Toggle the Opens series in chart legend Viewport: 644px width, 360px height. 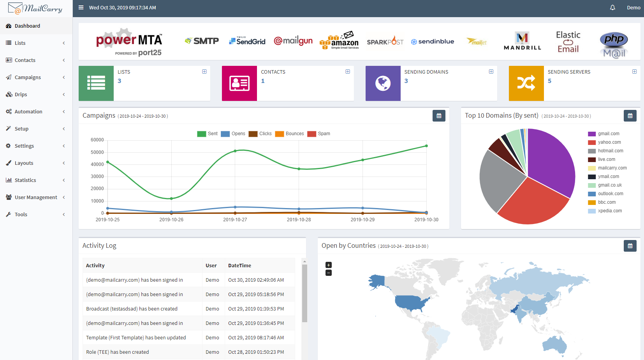pyautogui.click(x=233, y=134)
